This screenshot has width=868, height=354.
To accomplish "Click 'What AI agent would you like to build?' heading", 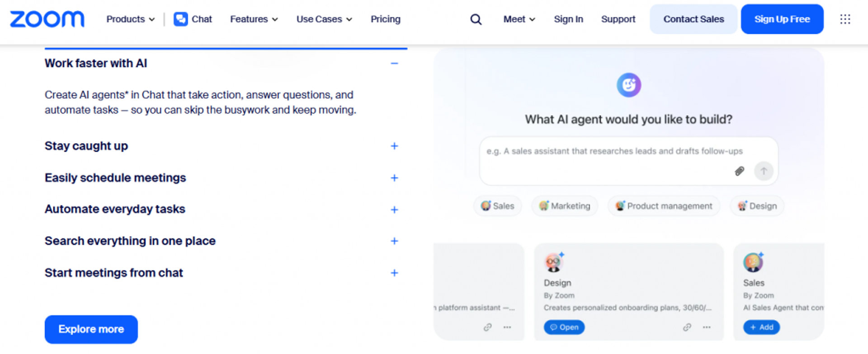I will (628, 119).
